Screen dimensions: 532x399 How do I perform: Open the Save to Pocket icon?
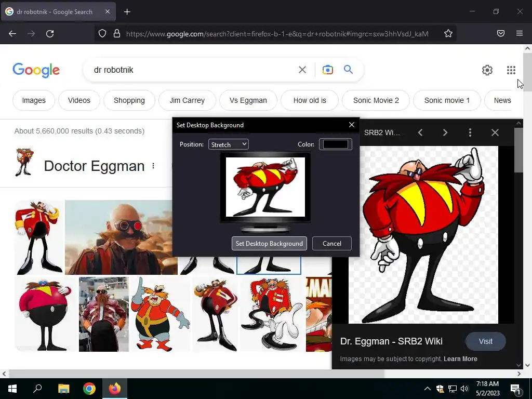[x=501, y=33]
